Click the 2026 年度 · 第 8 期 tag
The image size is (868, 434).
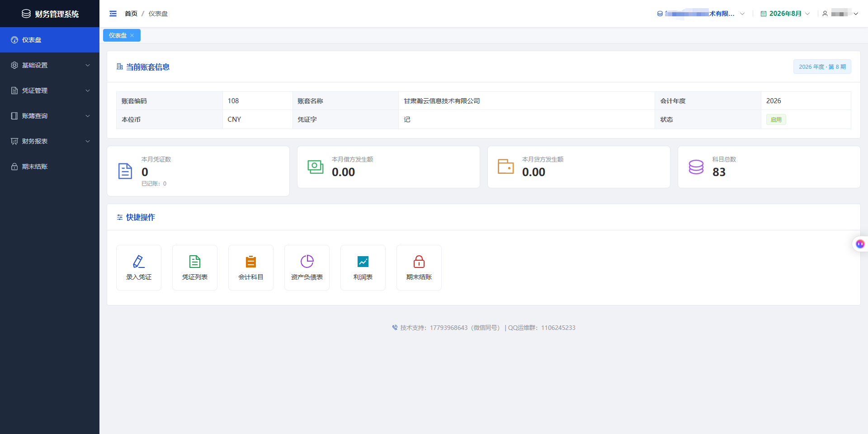[822, 67]
